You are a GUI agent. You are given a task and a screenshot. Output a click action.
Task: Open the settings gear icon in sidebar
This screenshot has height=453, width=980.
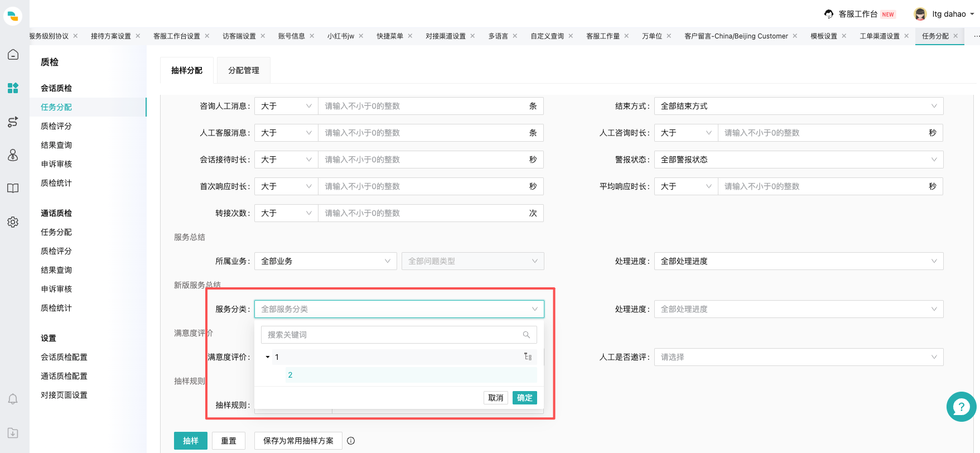click(13, 222)
